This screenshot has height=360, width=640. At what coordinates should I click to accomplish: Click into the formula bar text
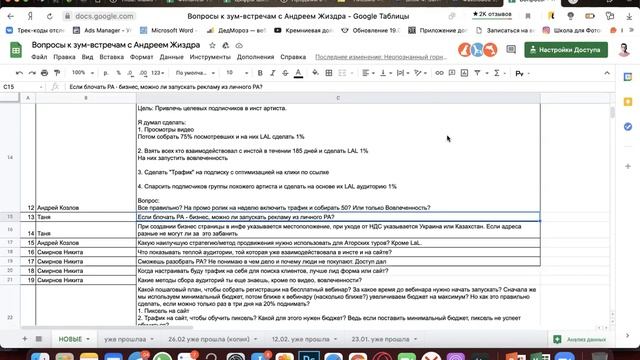[166, 87]
